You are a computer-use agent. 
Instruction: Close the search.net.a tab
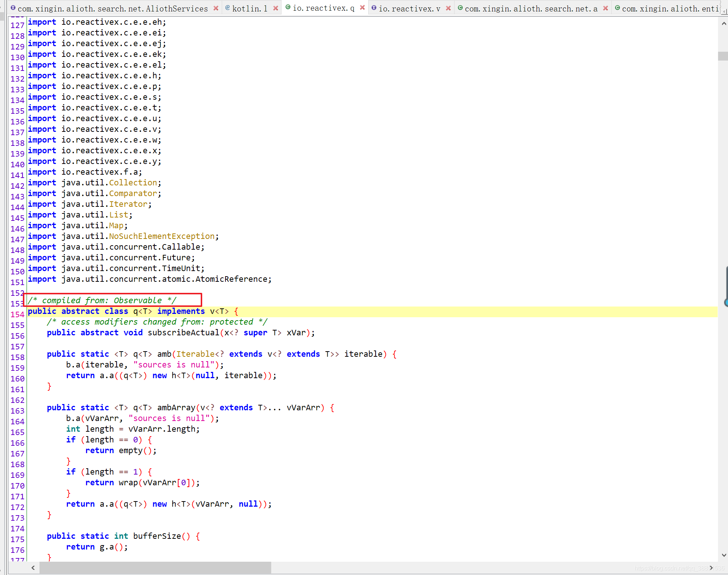pyautogui.click(x=605, y=8)
